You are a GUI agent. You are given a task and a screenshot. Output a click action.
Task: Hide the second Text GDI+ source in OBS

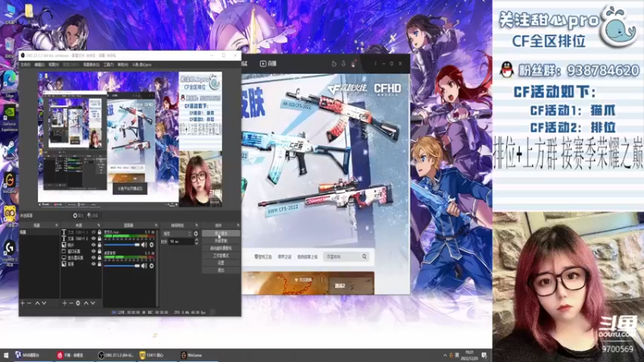pyautogui.click(x=93, y=238)
